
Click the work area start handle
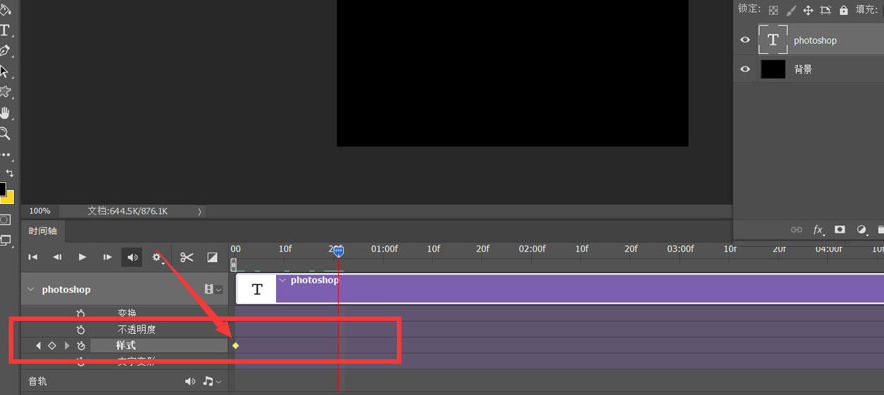point(233,264)
